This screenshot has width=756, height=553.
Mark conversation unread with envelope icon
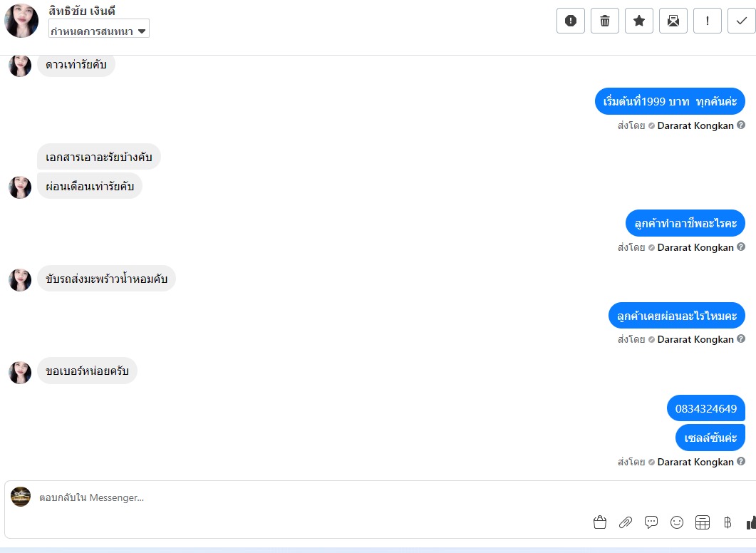673,21
